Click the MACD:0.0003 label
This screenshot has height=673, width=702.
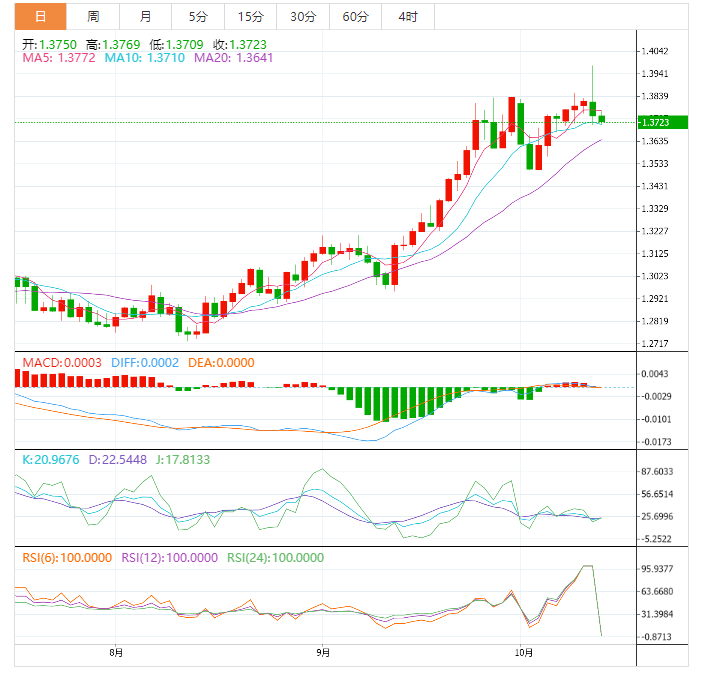click(x=62, y=362)
